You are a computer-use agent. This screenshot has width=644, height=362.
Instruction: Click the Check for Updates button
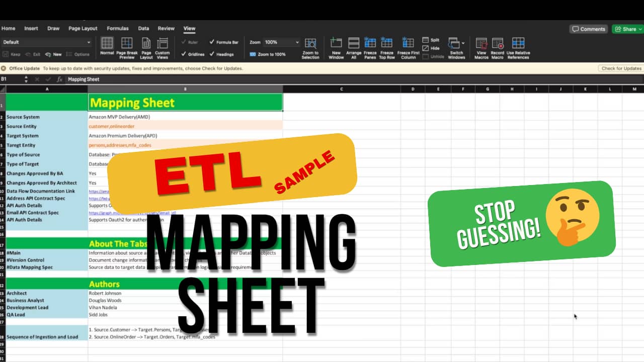tap(622, 68)
